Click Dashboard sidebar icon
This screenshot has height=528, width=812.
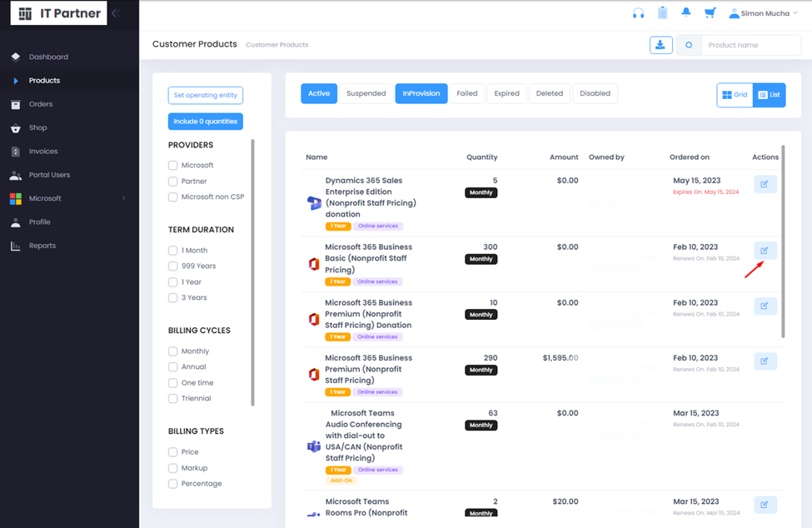(x=16, y=57)
